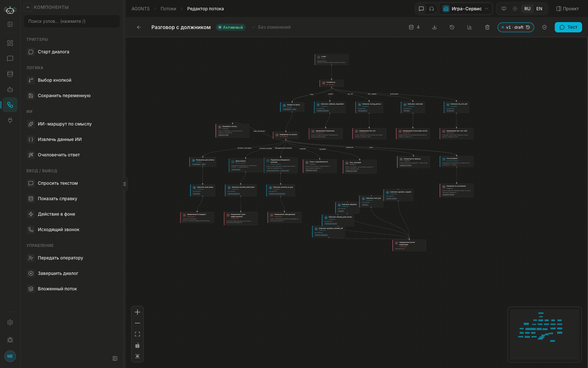Focus the node search field
The image size is (588, 368).
[72, 21]
